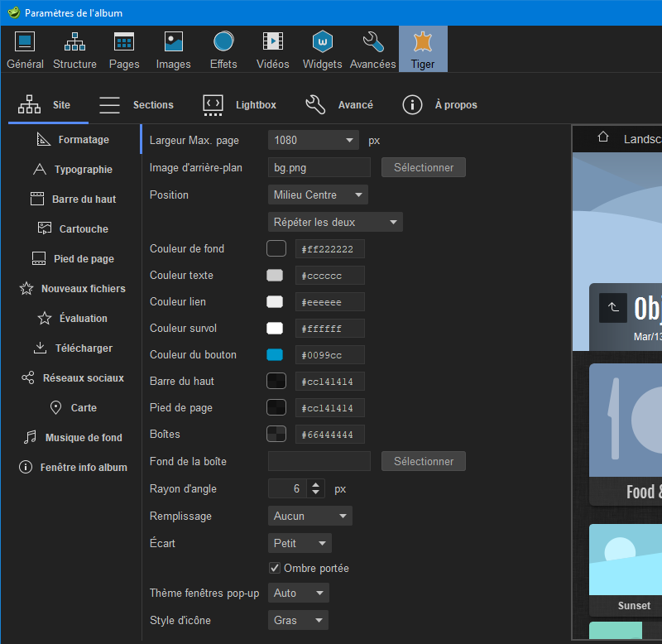Open the Réseaux sociaux settings
The height and width of the screenshot is (644, 662).
point(74,378)
